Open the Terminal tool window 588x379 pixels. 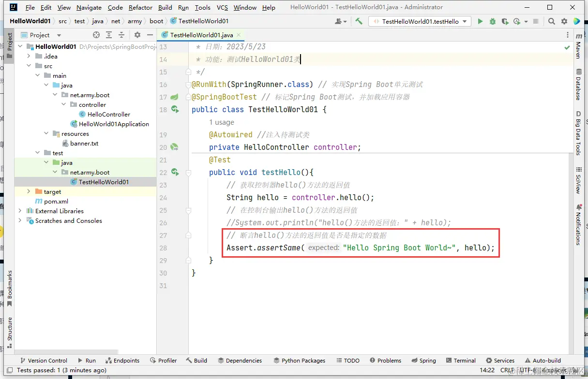tap(461, 361)
